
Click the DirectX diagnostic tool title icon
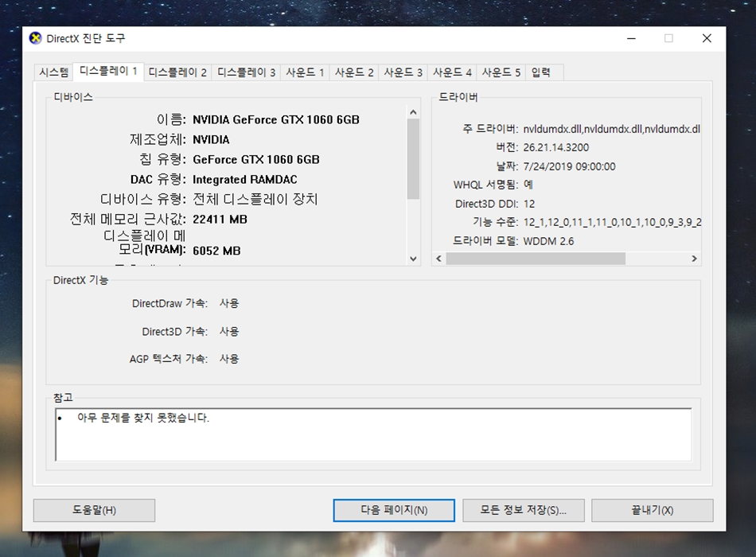[x=35, y=38]
